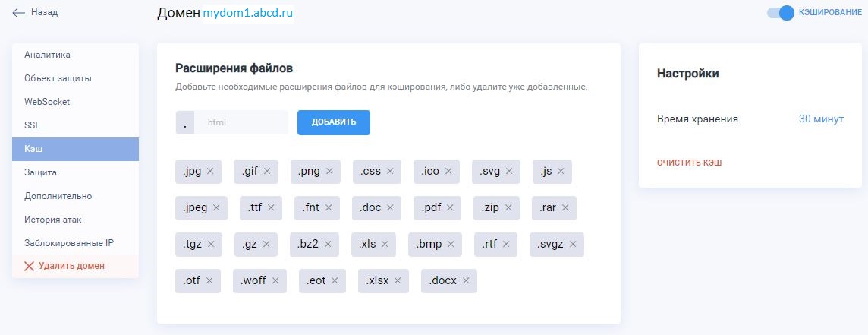The height and width of the screenshot is (335, 868).
Task: Open the storage time 30 минут selector
Action: (821, 119)
